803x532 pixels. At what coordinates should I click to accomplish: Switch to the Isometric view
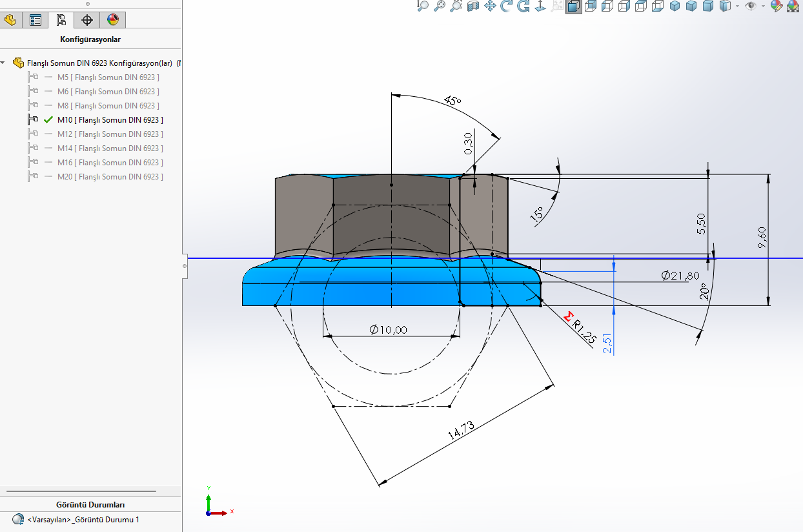pos(675,6)
